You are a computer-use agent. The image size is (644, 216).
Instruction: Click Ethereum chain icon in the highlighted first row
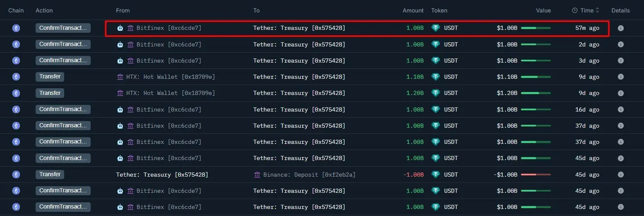(16, 28)
